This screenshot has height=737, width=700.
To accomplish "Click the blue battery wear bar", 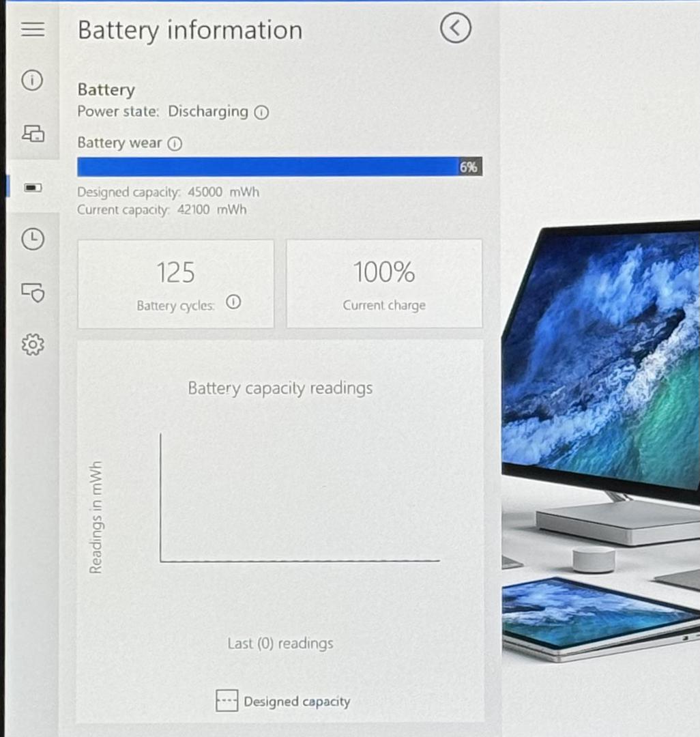I will tap(267, 167).
